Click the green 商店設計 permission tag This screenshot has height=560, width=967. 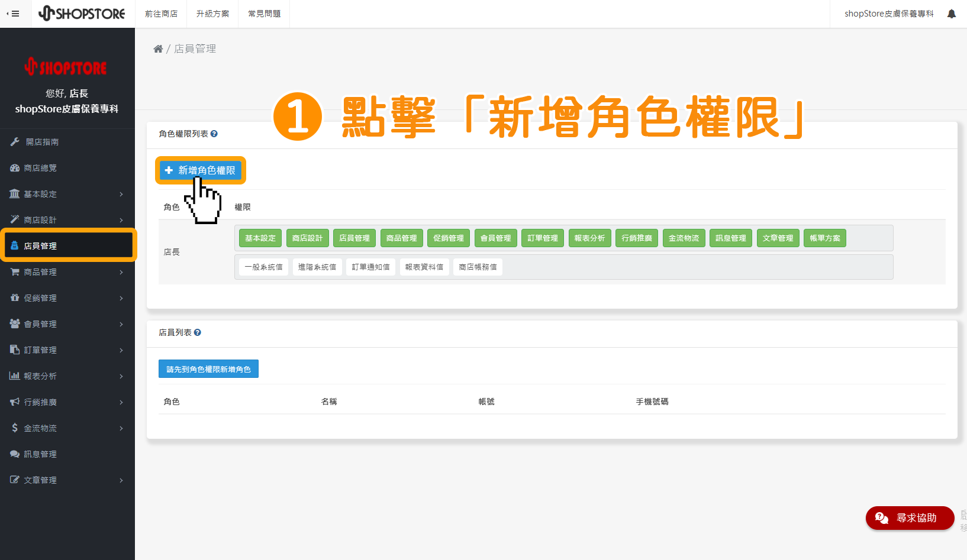(x=307, y=238)
